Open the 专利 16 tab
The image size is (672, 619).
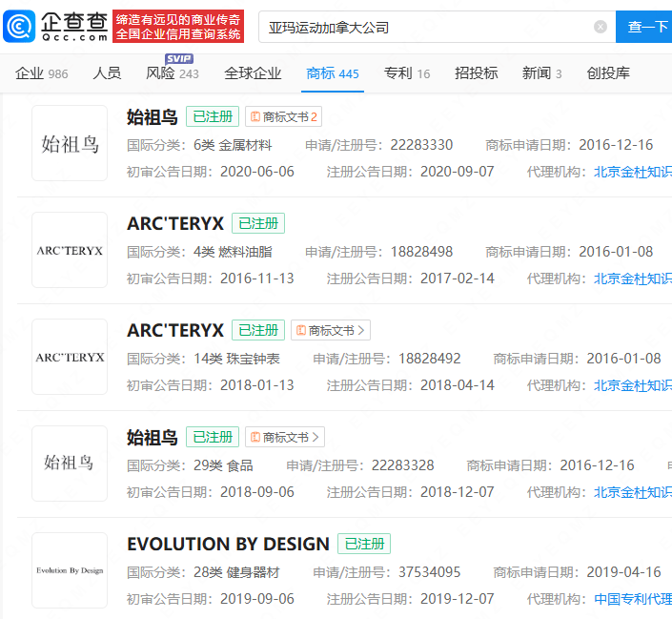point(407,73)
